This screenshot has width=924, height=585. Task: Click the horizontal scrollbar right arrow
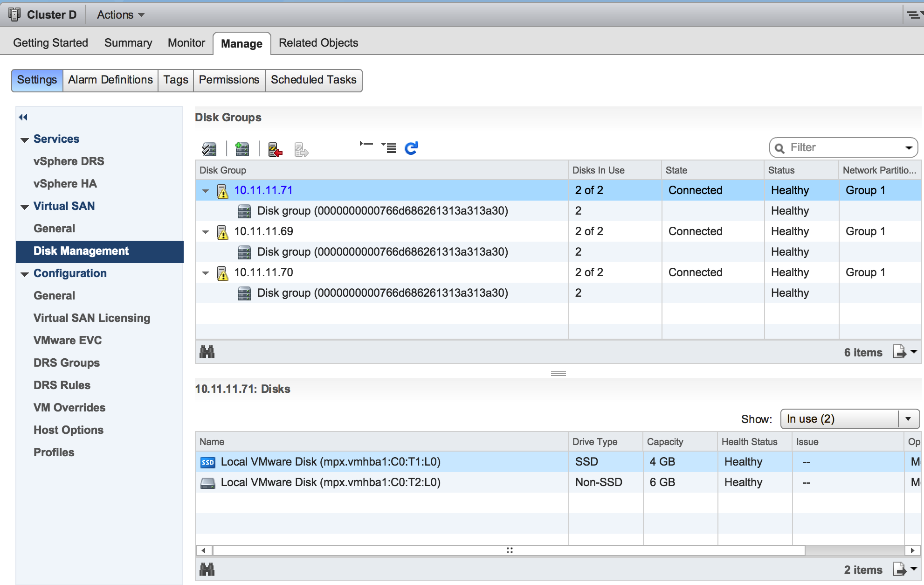pyautogui.click(x=912, y=550)
